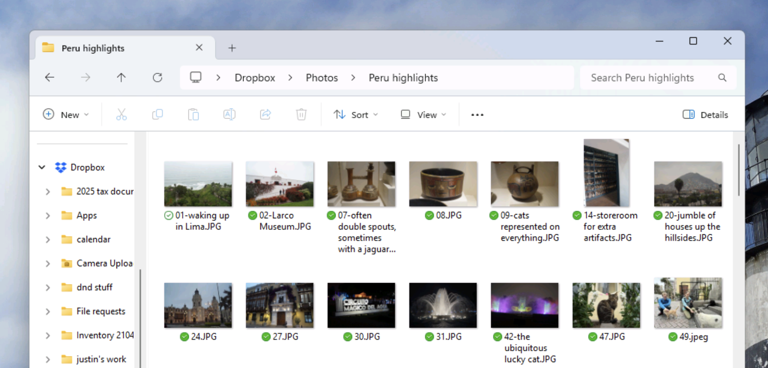This screenshot has width=768, height=368.
Task: Click the Share icon in the toolbar
Action: pos(265,115)
